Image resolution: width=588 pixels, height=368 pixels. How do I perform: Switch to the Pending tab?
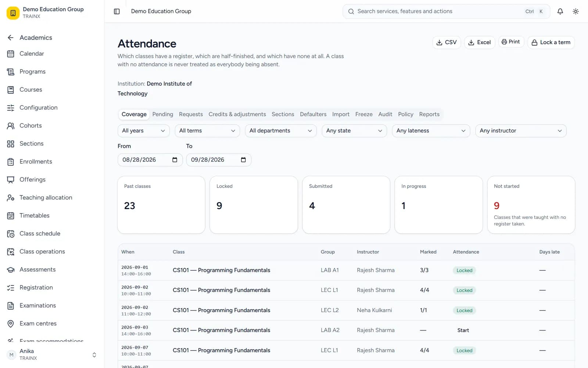tap(163, 114)
